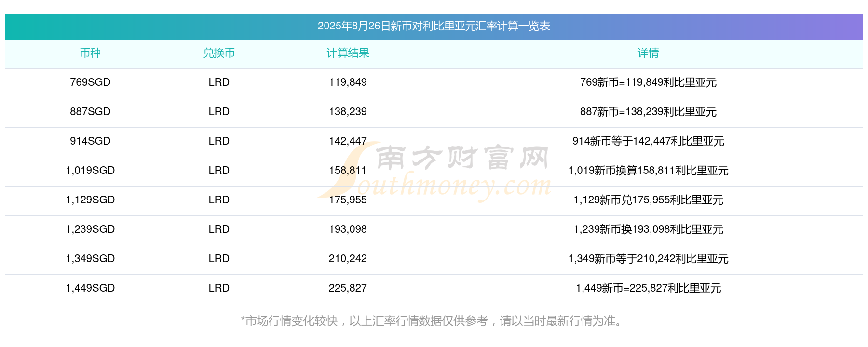Select the 1,449SGD cell
Screen dimensions: 868x347
click(x=90, y=288)
